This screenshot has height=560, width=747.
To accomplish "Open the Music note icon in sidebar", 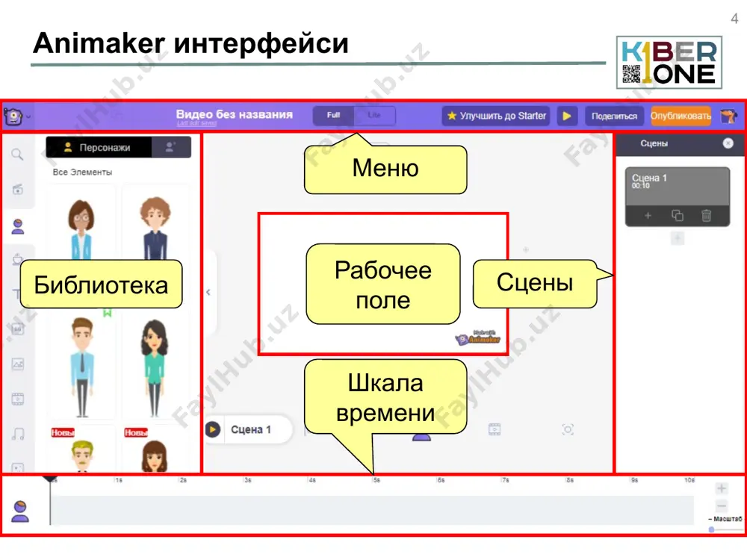I will (x=18, y=433).
